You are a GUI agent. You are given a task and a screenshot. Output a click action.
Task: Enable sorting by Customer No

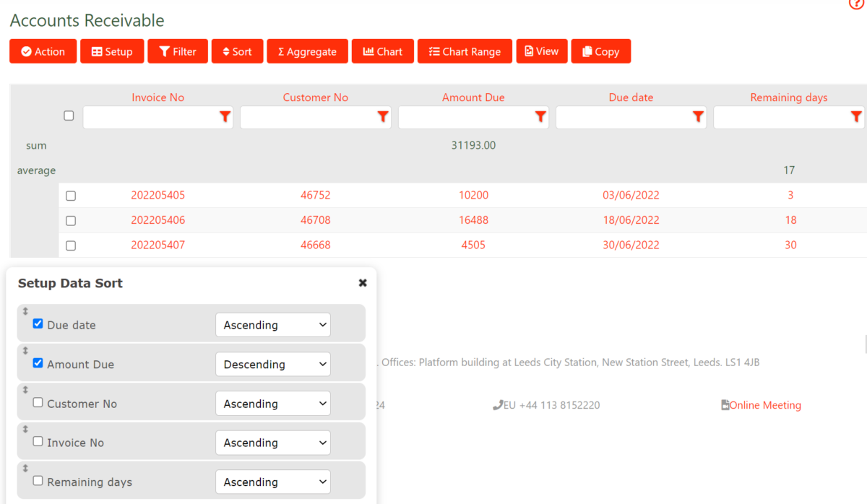pyautogui.click(x=38, y=402)
